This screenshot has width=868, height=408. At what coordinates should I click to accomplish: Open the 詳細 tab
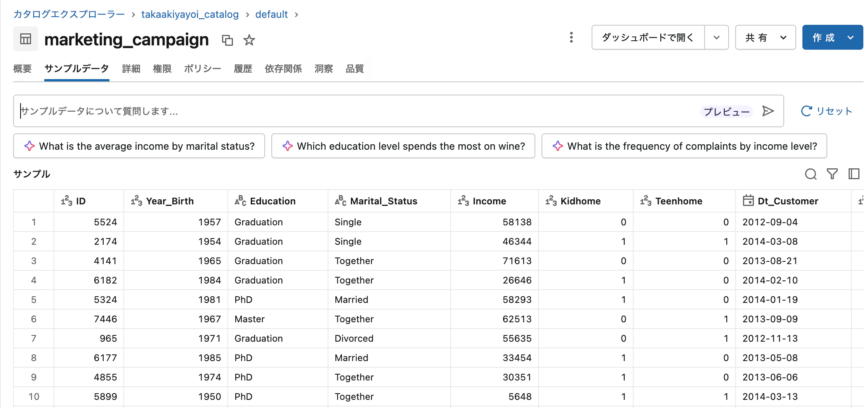(x=131, y=69)
